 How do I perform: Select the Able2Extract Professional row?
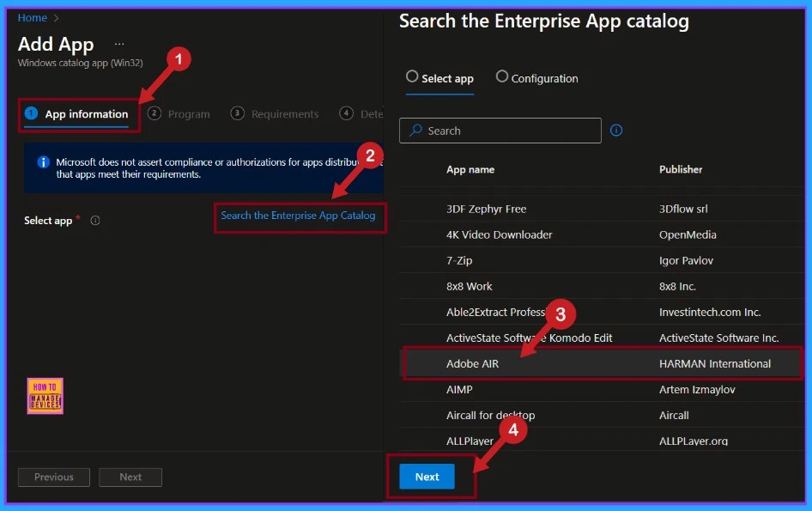[x=601, y=312]
